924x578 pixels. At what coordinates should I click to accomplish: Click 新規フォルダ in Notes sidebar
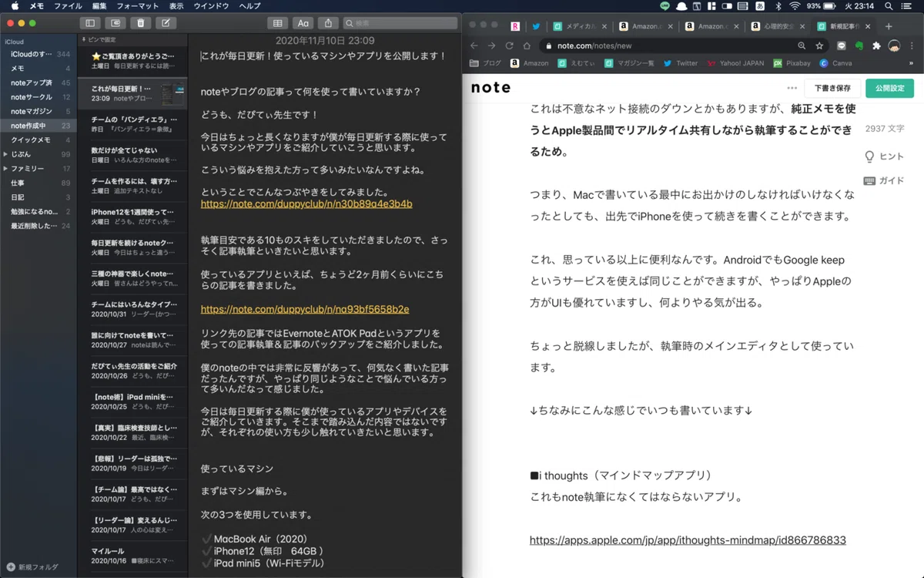pyautogui.click(x=32, y=567)
